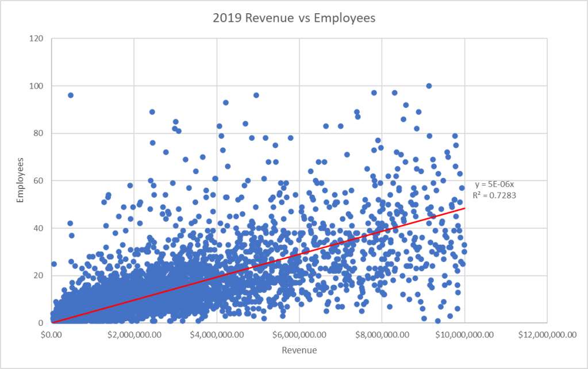
Task: Click the isolated far-left outlier near 96 employees
Action: click(x=71, y=95)
